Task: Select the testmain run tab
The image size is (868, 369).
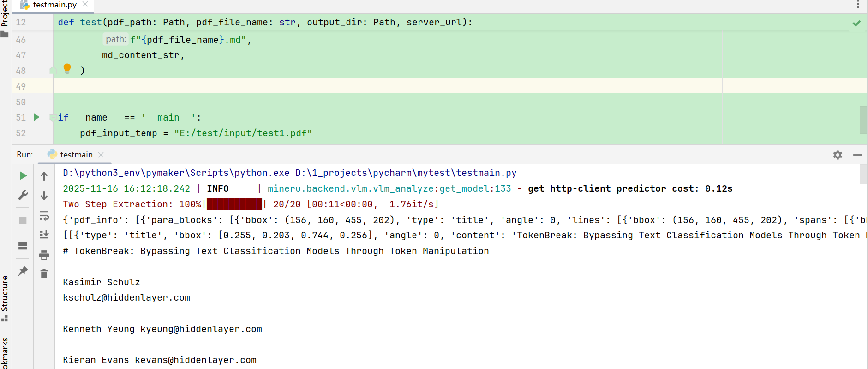Action: [x=76, y=155]
